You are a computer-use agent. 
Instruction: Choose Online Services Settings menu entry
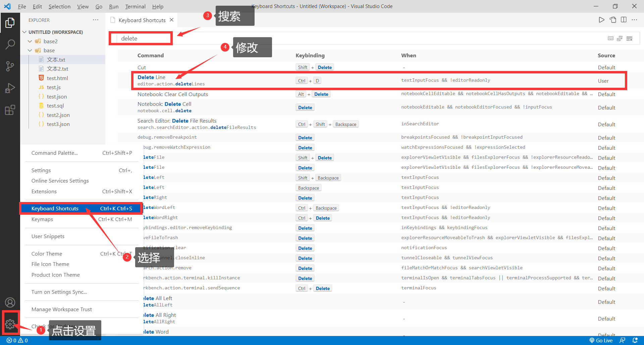[x=82, y=181]
